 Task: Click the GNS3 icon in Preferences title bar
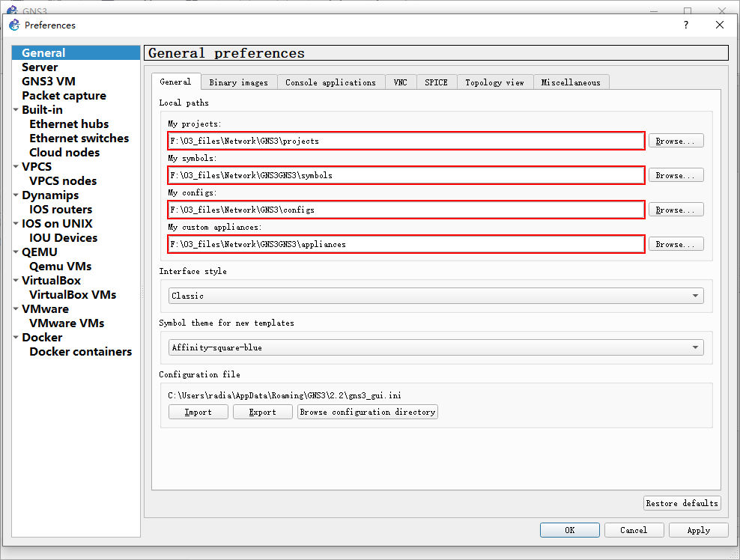[14, 25]
